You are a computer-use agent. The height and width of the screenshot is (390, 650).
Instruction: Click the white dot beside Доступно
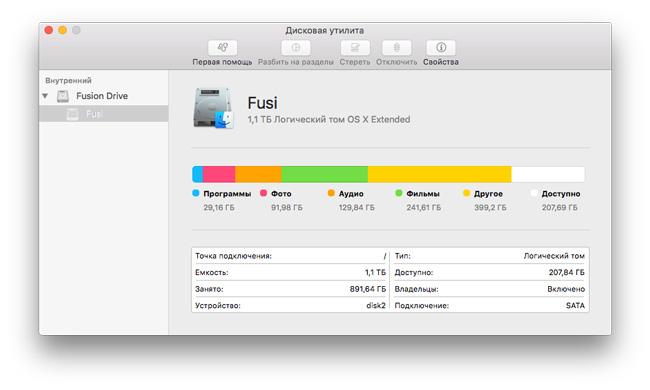pos(534,193)
